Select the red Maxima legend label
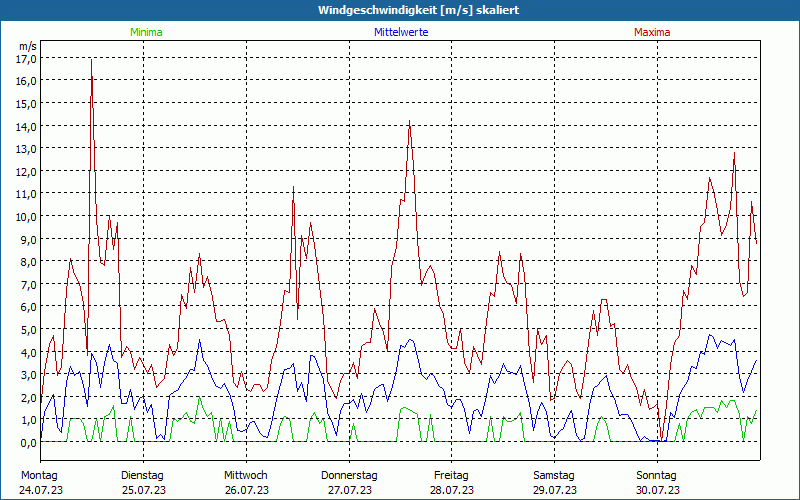The width and height of the screenshot is (800, 500). (652, 32)
